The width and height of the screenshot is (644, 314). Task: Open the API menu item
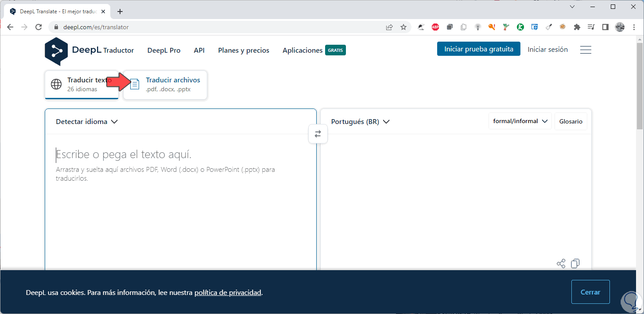199,50
